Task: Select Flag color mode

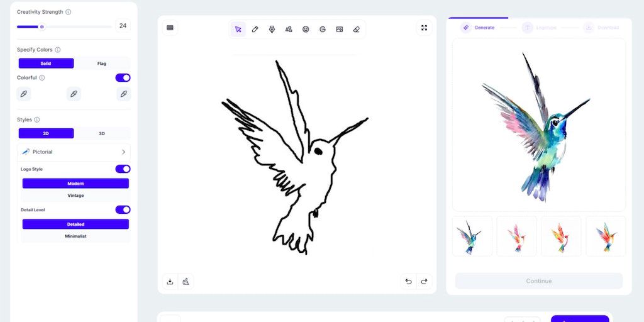Action: click(x=102, y=64)
